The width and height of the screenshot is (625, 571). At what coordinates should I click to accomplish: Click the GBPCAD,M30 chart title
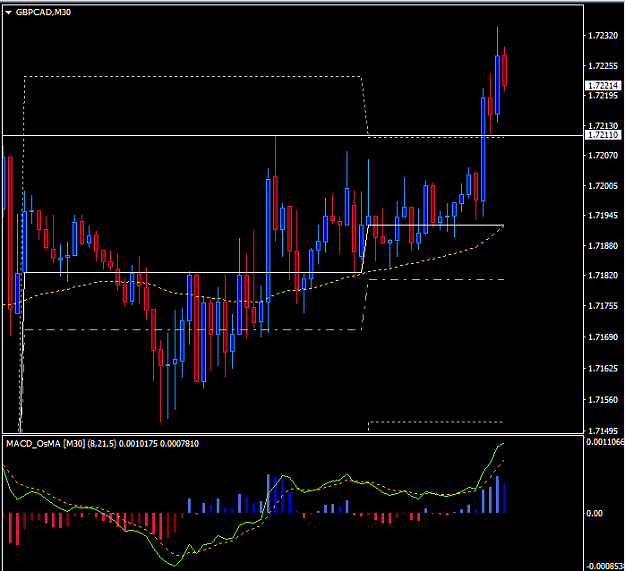[43, 12]
